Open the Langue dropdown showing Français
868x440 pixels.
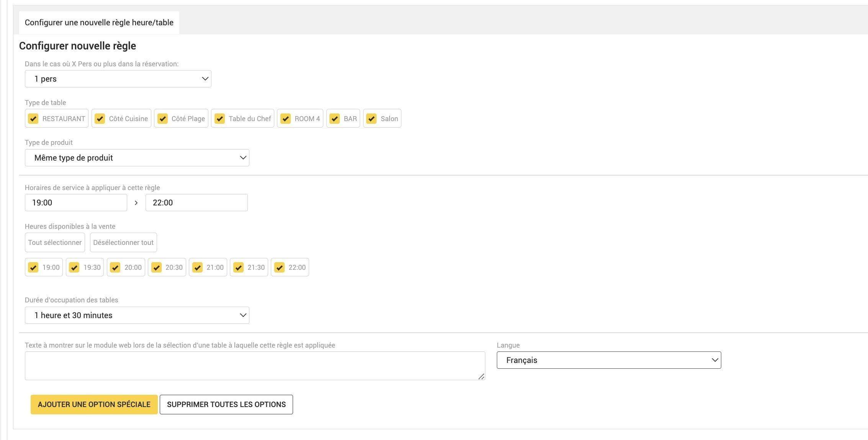(x=609, y=360)
